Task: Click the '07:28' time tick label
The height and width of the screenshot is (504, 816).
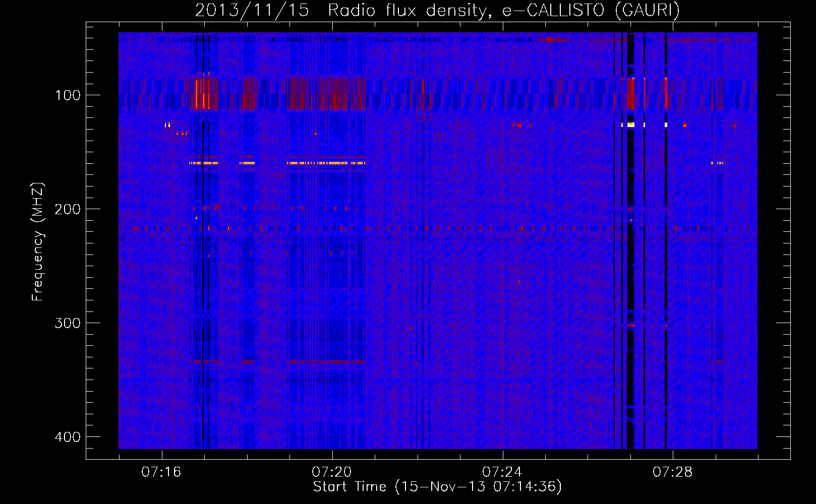Action: (x=673, y=472)
